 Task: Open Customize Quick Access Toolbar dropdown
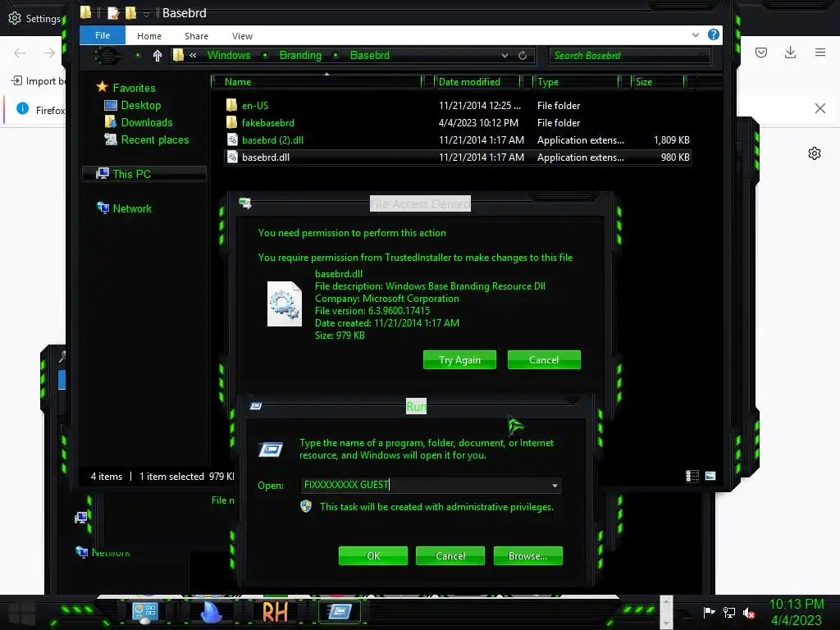coord(146,13)
